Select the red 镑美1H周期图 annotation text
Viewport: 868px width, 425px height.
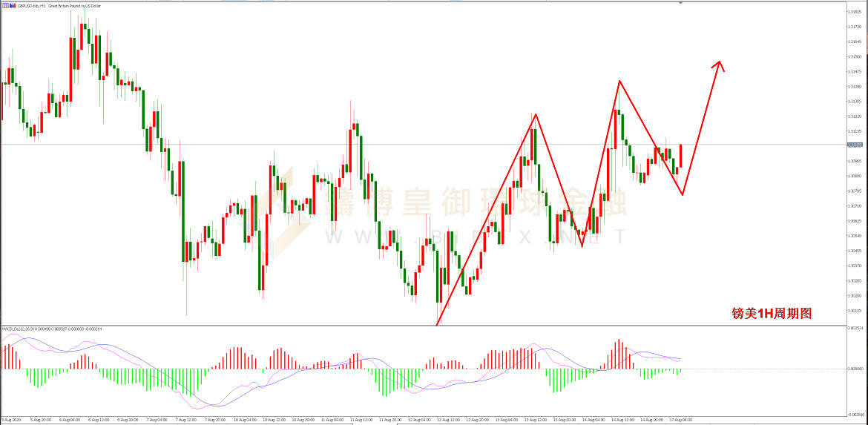click(772, 314)
